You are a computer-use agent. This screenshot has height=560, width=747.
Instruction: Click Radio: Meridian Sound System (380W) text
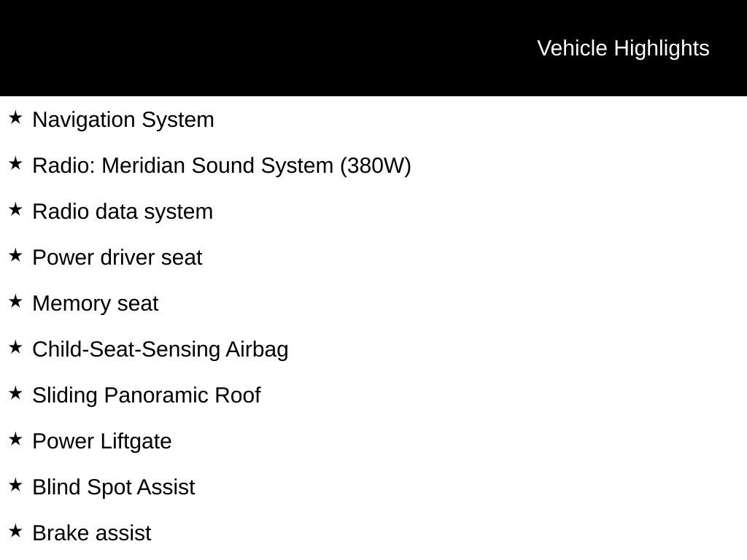[222, 166]
